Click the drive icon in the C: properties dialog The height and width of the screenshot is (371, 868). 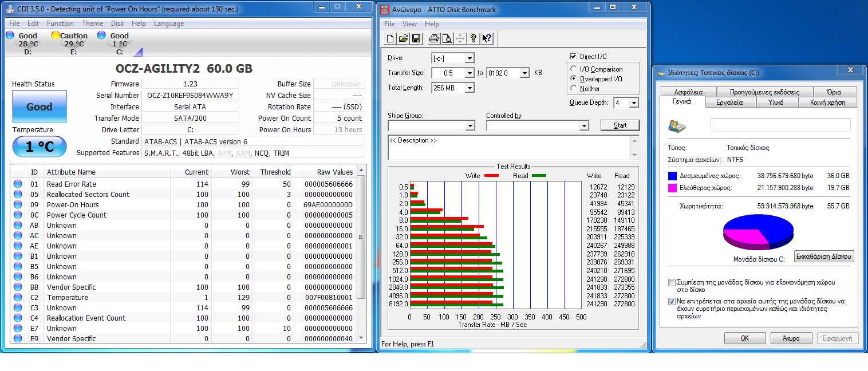(x=677, y=127)
